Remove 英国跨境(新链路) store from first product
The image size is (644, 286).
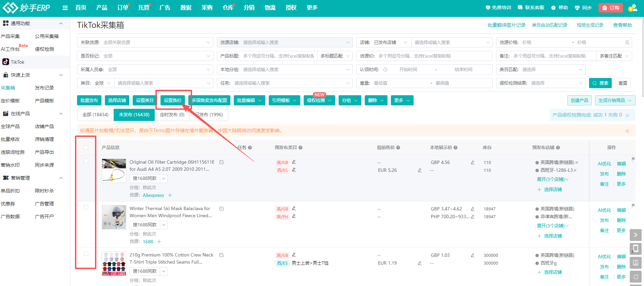pos(577,162)
